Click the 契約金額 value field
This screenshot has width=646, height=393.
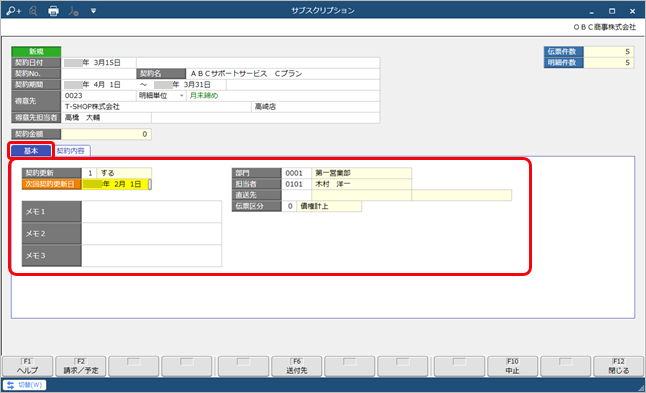pos(106,134)
